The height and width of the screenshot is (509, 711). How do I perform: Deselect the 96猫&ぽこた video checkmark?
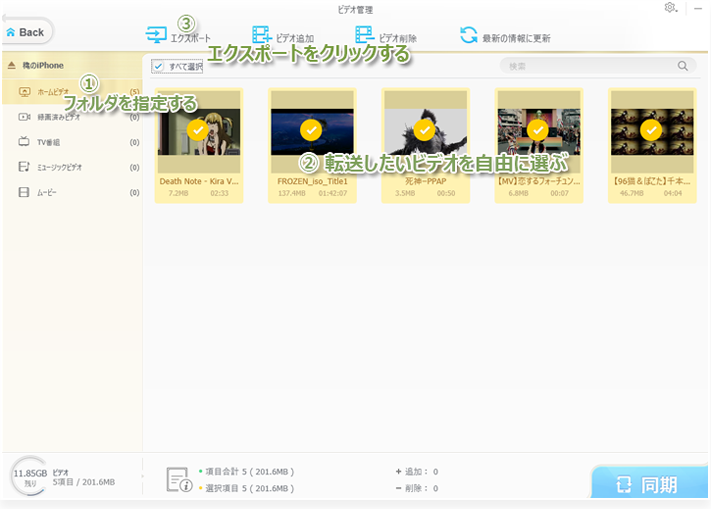[651, 131]
